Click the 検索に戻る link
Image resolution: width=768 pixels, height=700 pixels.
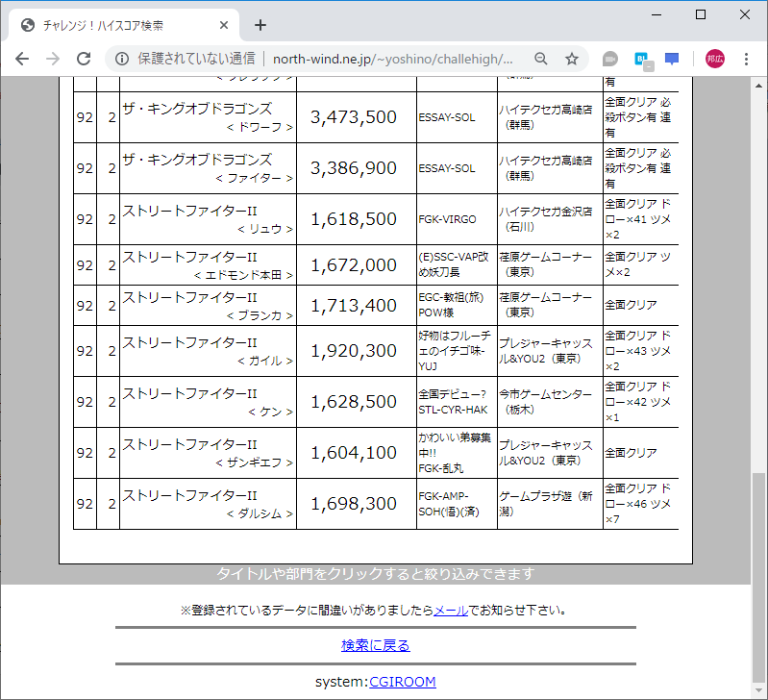tap(376, 645)
